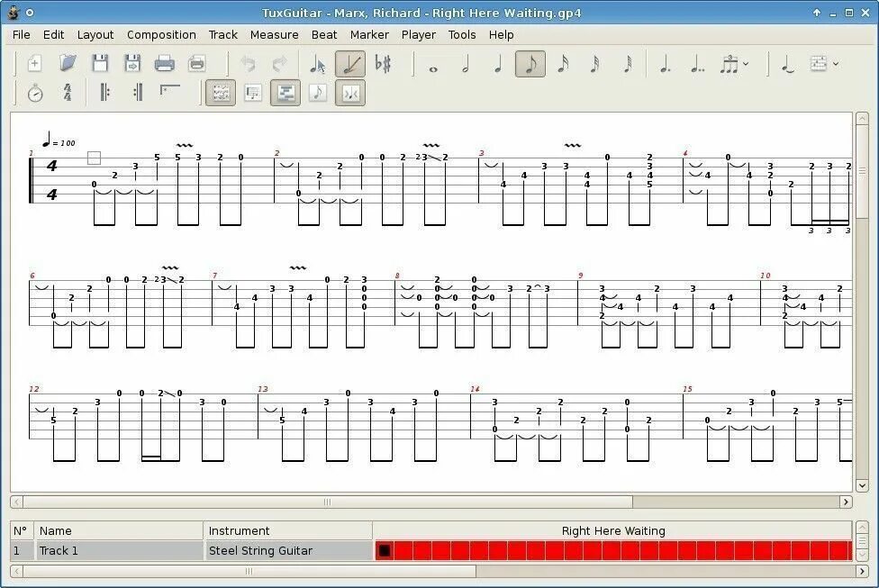The image size is (879, 588).
Task: Click the close repeat bar icon
Action: point(136,92)
